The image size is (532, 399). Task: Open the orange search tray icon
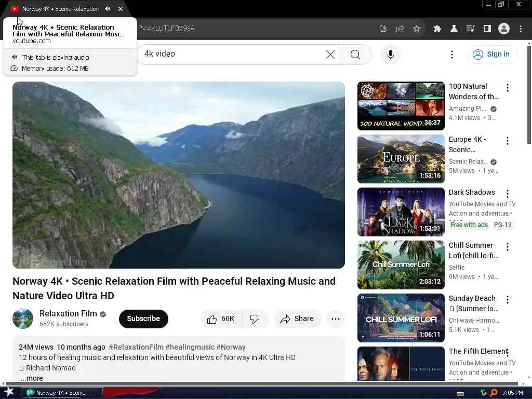tap(494, 393)
